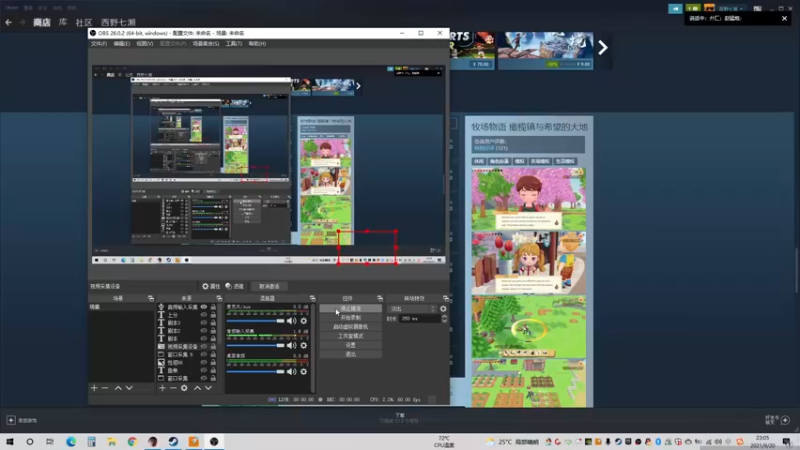Add a new scene with the plus button in Scenes panel
Screen dimensions: 800x450
pyautogui.click(x=94, y=388)
